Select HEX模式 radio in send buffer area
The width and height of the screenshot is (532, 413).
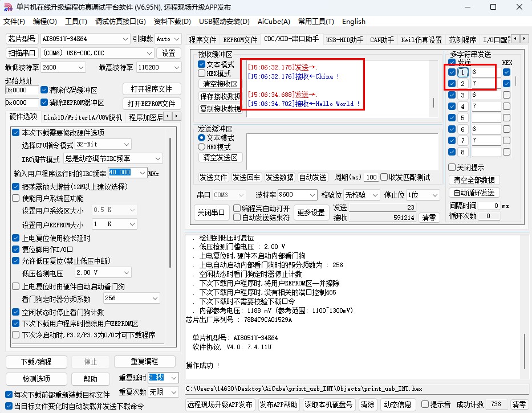(201, 147)
